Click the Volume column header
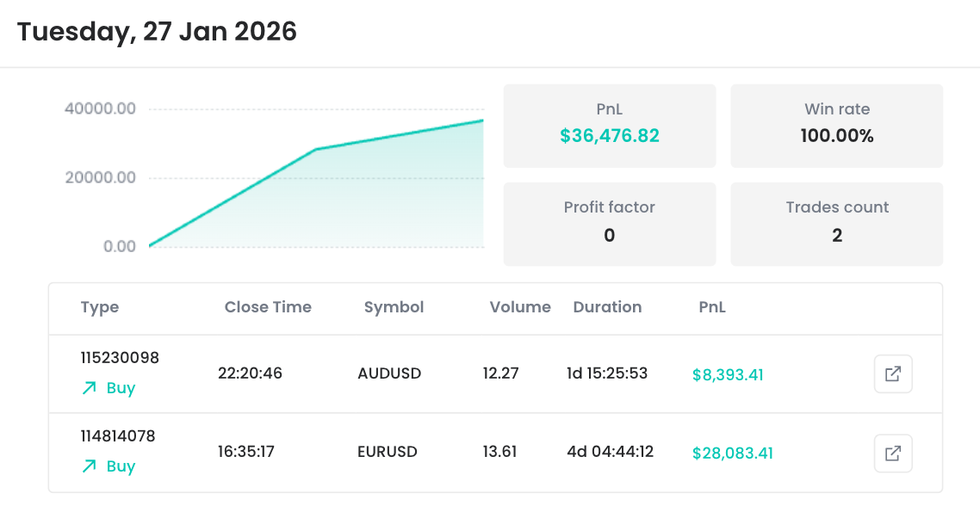The height and width of the screenshot is (512, 980). (520, 307)
